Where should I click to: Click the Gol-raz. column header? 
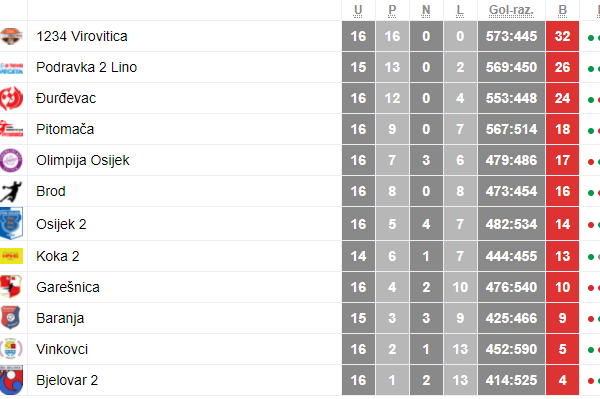point(511,10)
